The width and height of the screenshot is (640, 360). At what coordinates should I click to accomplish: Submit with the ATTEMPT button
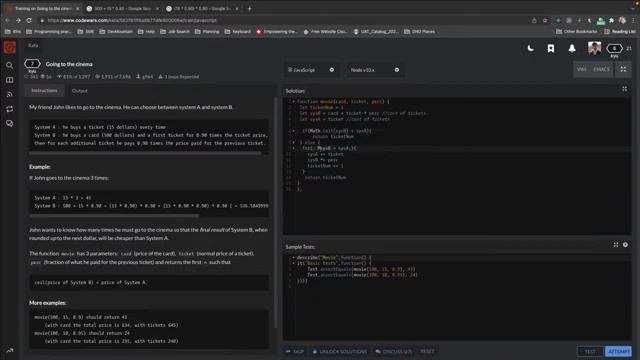618,351
